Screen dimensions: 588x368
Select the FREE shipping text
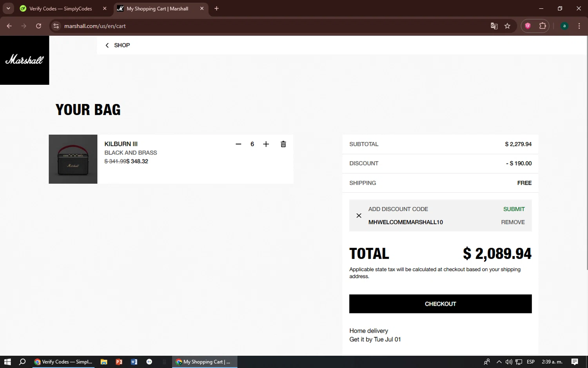(x=524, y=183)
